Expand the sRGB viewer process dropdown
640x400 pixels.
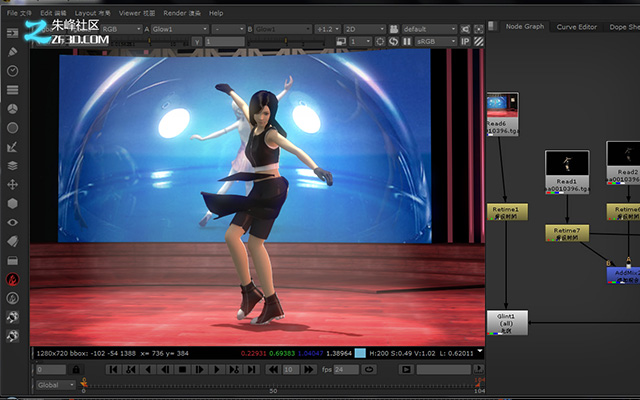pos(436,41)
